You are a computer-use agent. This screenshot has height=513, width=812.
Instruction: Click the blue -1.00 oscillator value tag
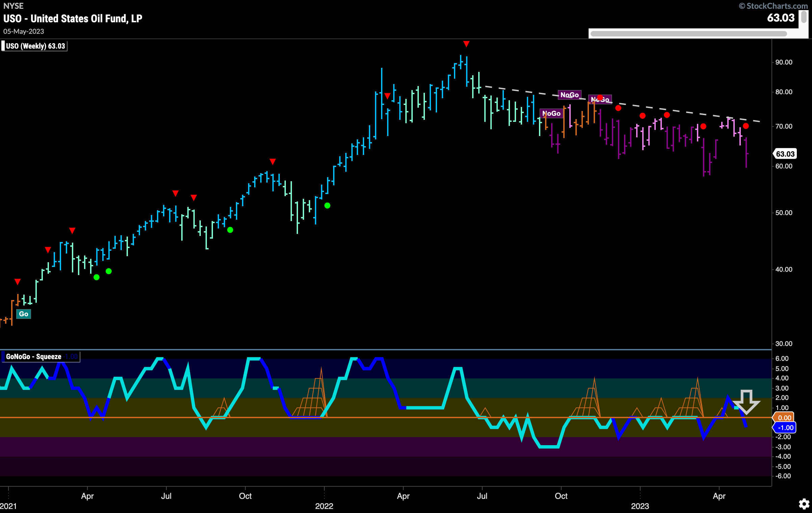[785, 428]
